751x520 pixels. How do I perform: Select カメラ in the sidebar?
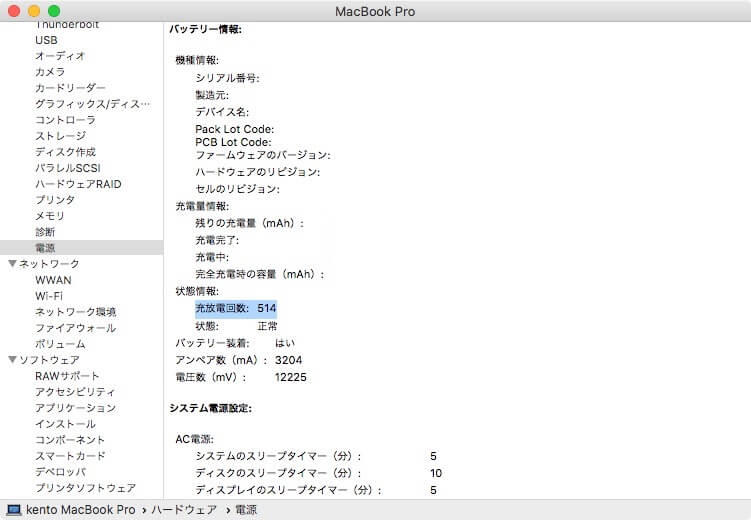tap(50, 72)
